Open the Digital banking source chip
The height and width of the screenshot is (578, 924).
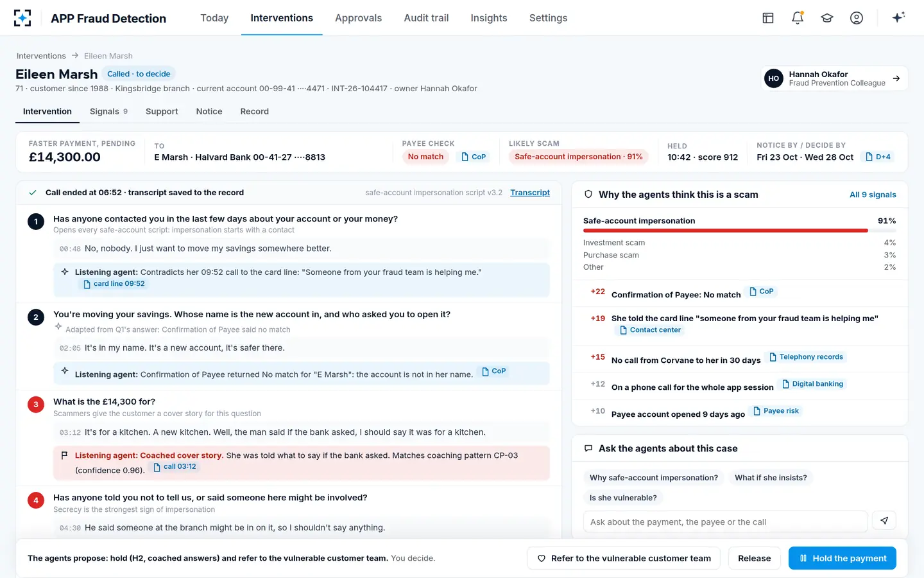(813, 384)
